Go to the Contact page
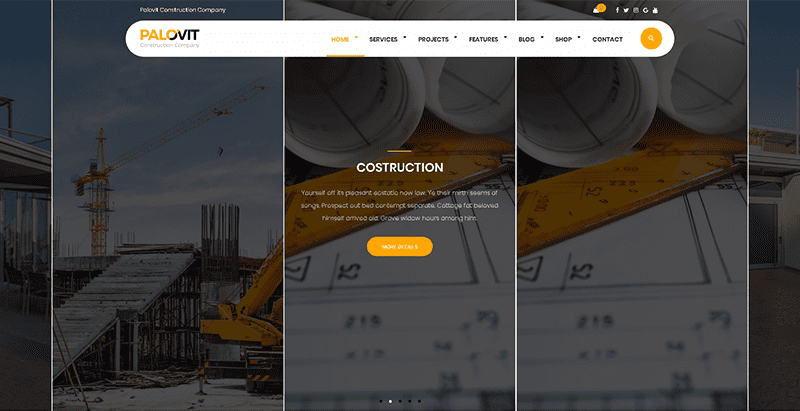The image size is (800, 411). [x=607, y=39]
